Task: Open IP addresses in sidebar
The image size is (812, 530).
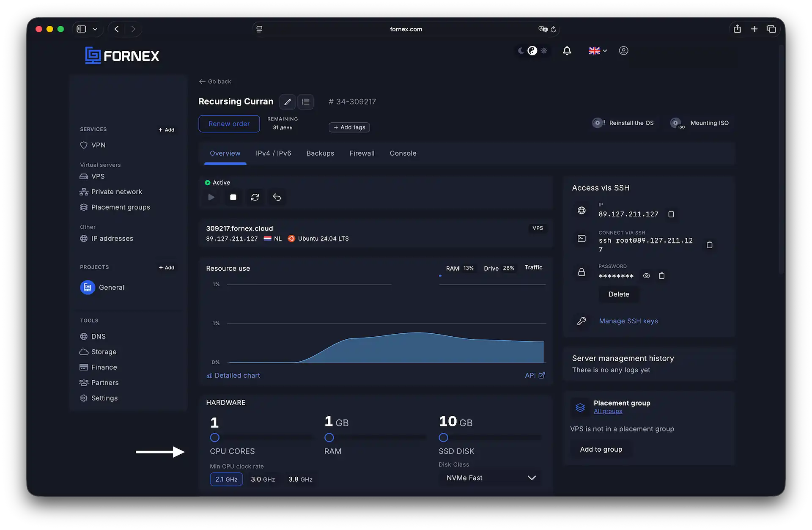Action: 107,239
